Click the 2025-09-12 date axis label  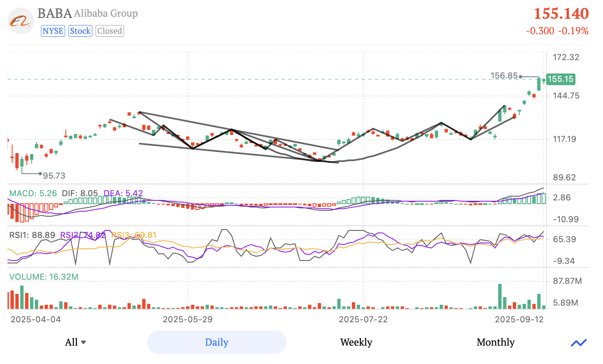(x=519, y=319)
